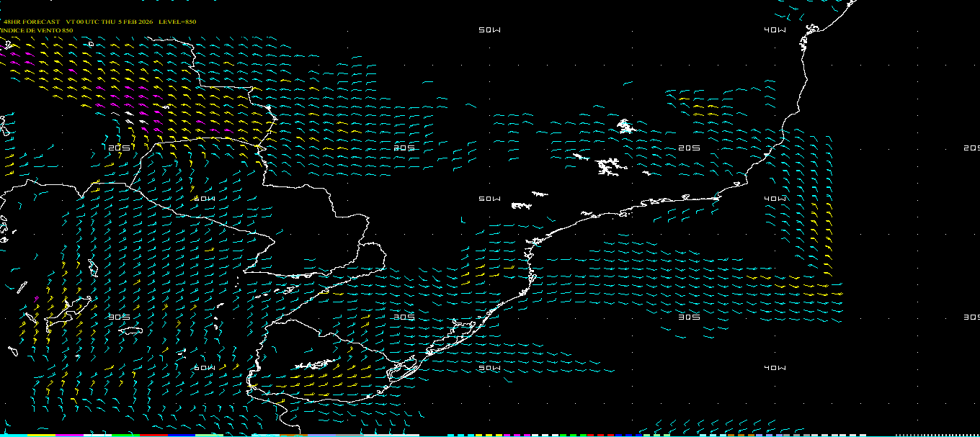Click the 30S label off the southern coast
The height and width of the screenshot is (437, 980).
tap(405, 317)
